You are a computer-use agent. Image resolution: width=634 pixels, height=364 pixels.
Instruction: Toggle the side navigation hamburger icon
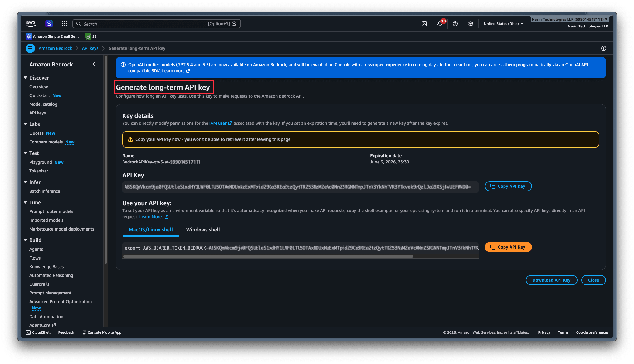point(30,48)
